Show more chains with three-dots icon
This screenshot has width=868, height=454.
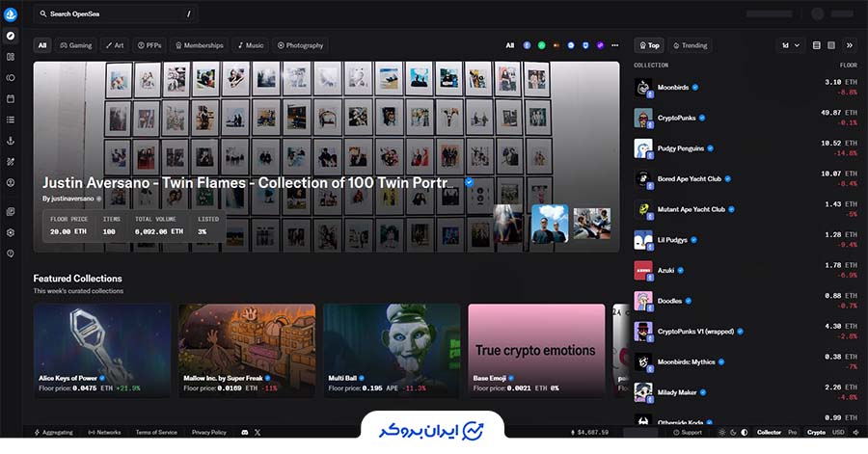pyautogui.click(x=615, y=45)
